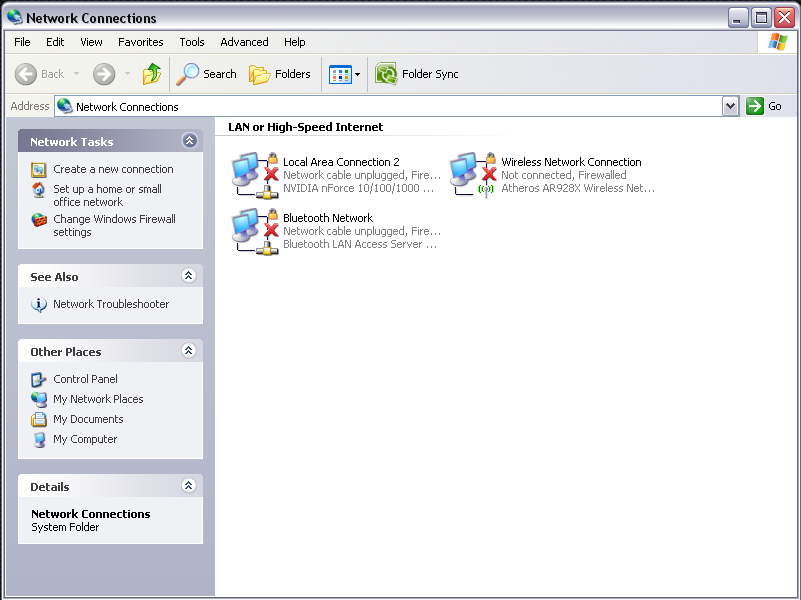Click the My Documents folder icon
The width and height of the screenshot is (801, 600).
[x=39, y=419]
